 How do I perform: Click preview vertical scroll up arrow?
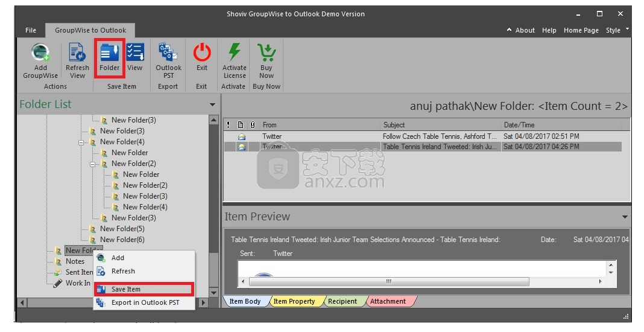pyautogui.click(x=611, y=266)
